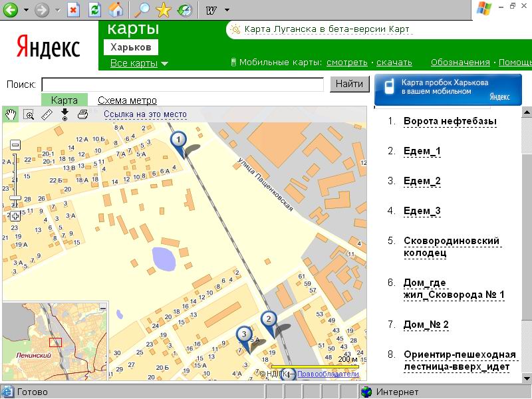
Task: Print the map using printer icon
Action: (x=82, y=114)
